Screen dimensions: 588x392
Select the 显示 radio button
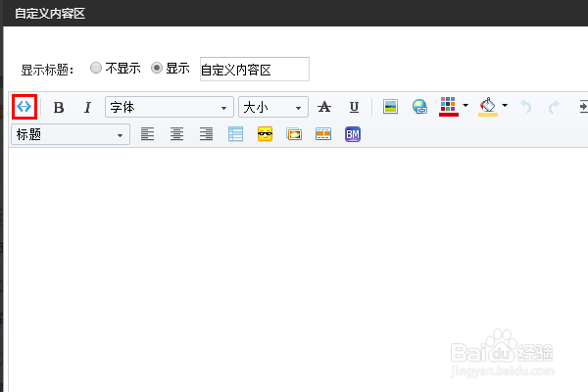(x=157, y=68)
